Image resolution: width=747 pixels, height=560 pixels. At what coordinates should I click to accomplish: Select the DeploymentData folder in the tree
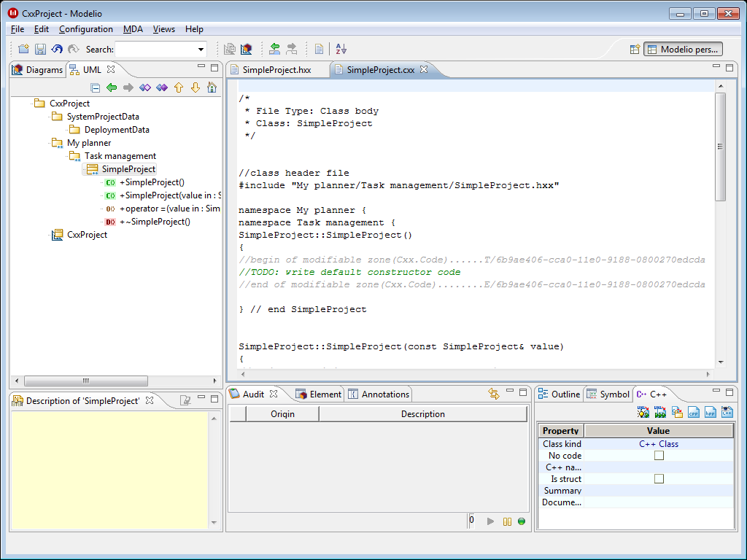[x=117, y=130]
